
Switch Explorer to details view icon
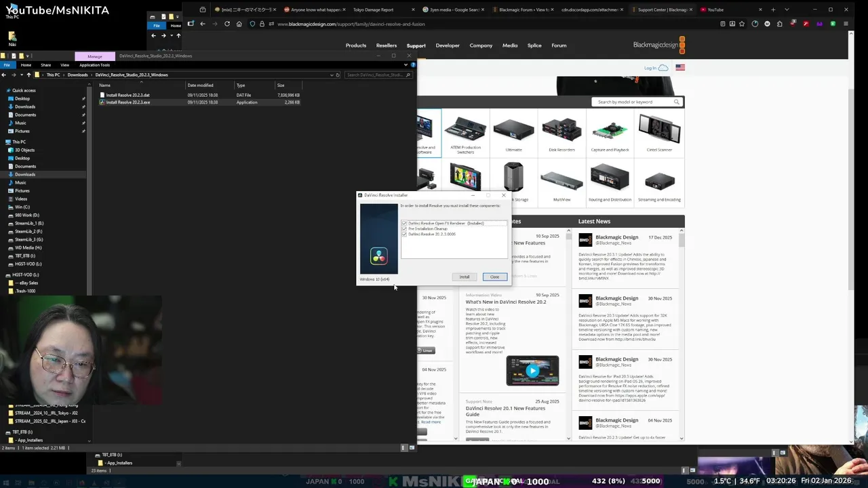tap(404, 447)
